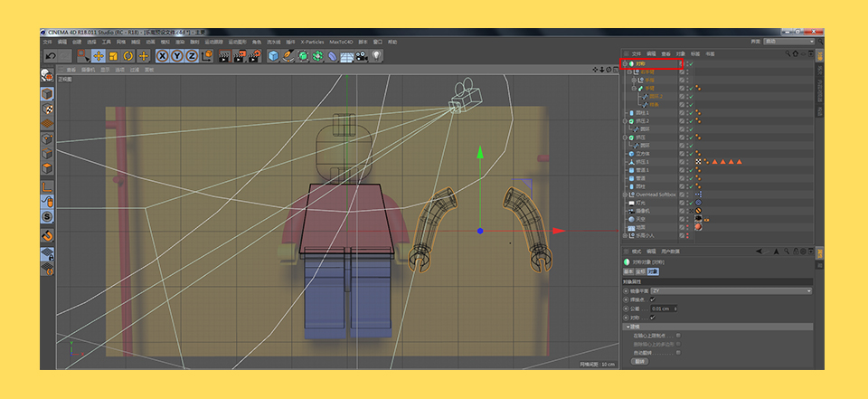Click checkered texture tag on Extrude.1 row
This screenshot has width=868, height=399.
tap(699, 162)
